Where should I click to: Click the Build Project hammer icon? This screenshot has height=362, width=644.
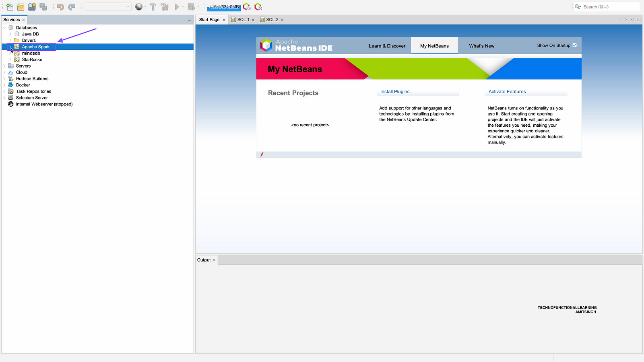(x=153, y=7)
